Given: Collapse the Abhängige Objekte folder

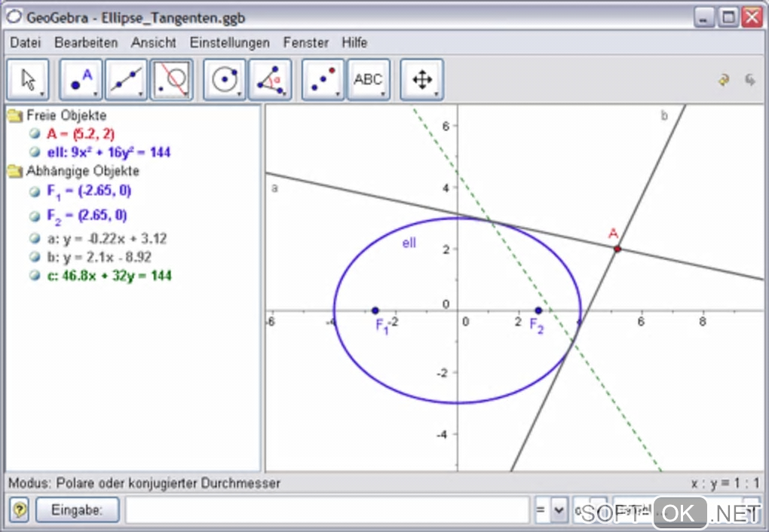Looking at the screenshot, I should pos(15,171).
